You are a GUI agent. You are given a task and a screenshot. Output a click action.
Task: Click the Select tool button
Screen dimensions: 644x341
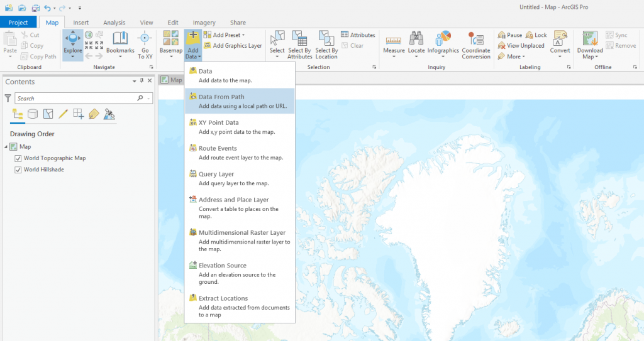[277, 45]
